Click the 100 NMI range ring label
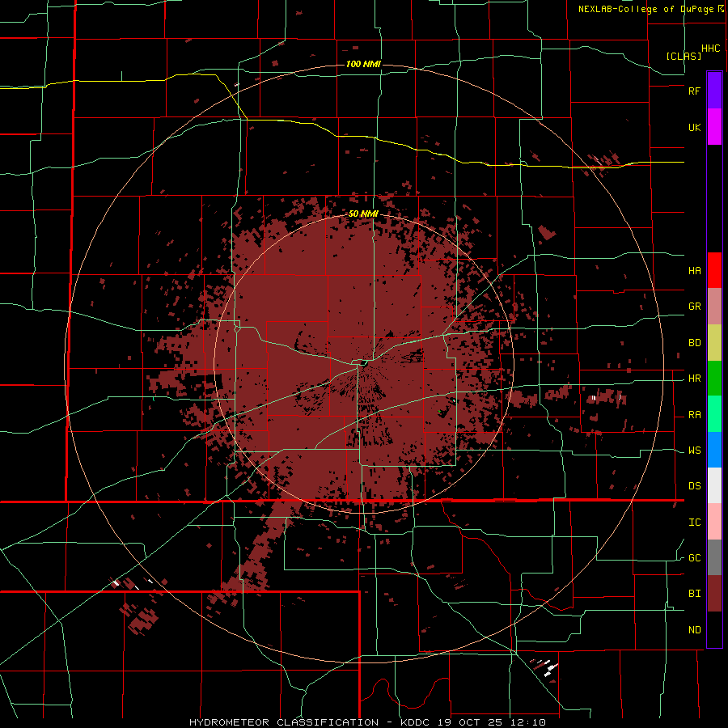The image size is (728, 728). point(363,64)
